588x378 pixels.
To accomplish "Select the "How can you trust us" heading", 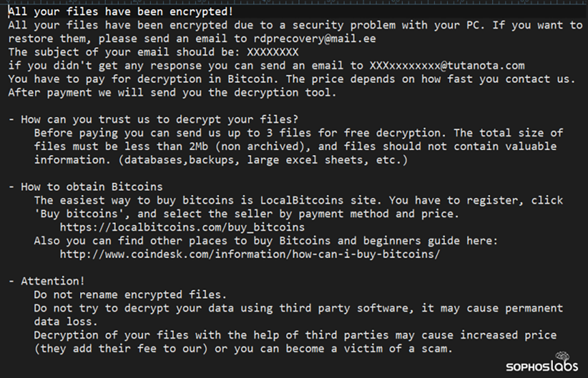I will (x=160, y=119).
